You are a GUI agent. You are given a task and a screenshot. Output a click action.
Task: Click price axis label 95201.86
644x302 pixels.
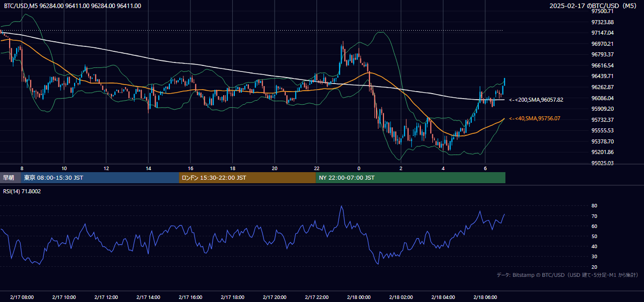click(603, 152)
